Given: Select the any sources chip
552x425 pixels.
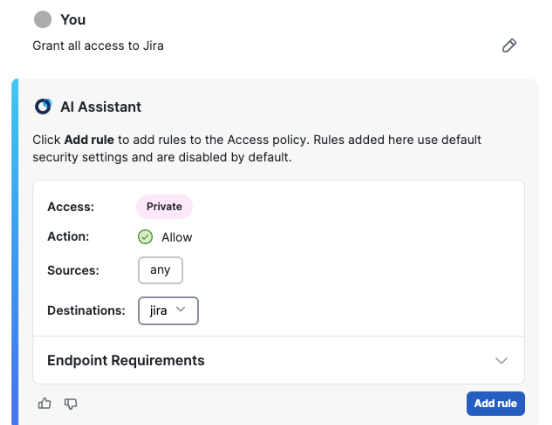Looking at the screenshot, I should coord(160,270).
